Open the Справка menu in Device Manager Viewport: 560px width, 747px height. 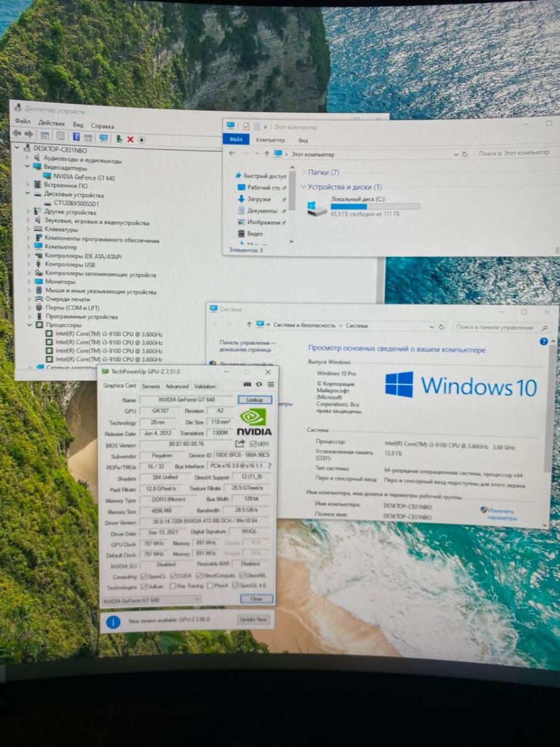click(x=102, y=126)
